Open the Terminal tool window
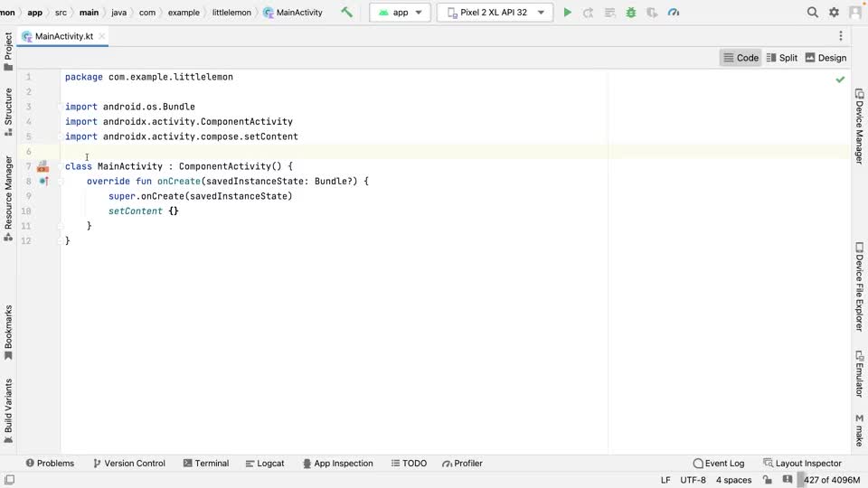The width and height of the screenshot is (868, 488). (205, 463)
